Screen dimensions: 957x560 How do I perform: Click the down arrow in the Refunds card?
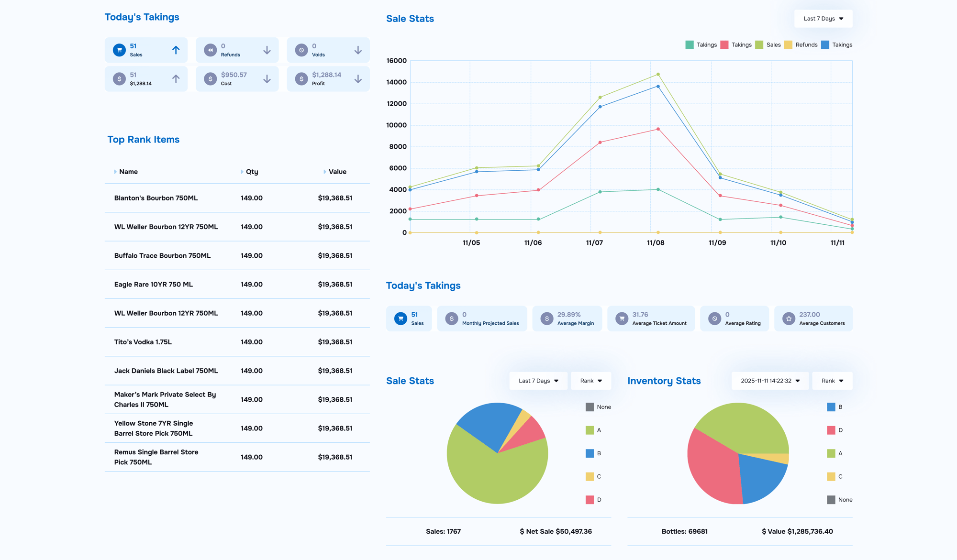pyautogui.click(x=267, y=50)
